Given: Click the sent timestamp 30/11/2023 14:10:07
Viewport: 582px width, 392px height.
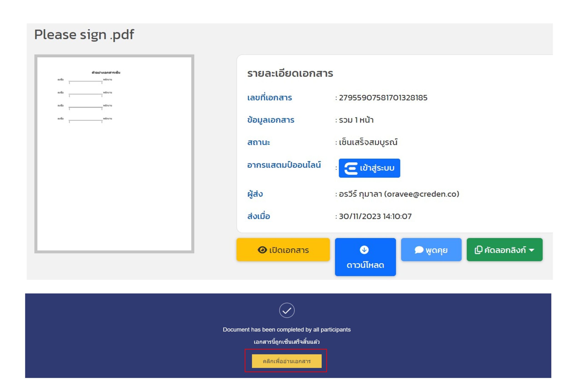Looking at the screenshot, I should pos(375,216).
